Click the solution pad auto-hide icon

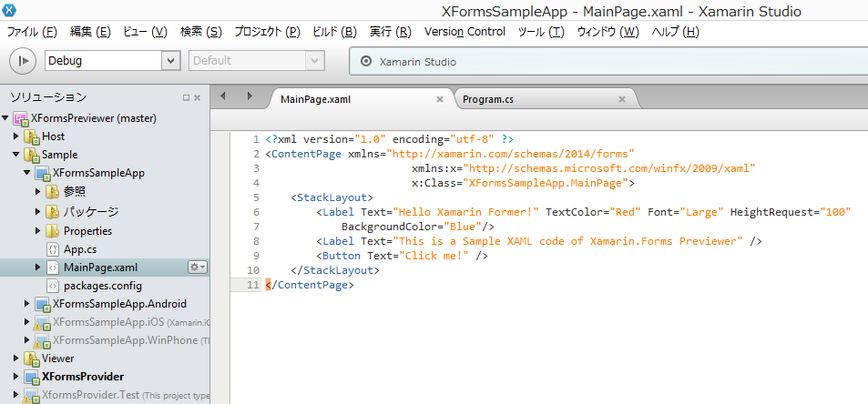click(x=186, y=97)
